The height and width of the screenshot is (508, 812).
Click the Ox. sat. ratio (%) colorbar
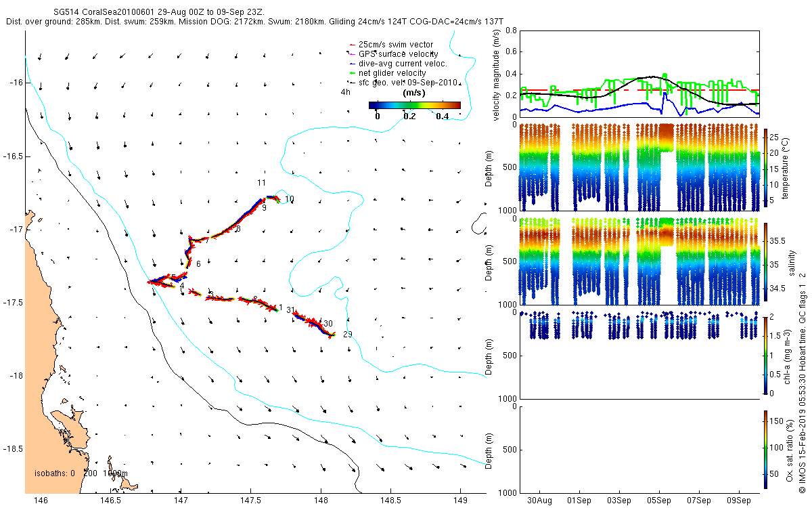click(765, 449)
